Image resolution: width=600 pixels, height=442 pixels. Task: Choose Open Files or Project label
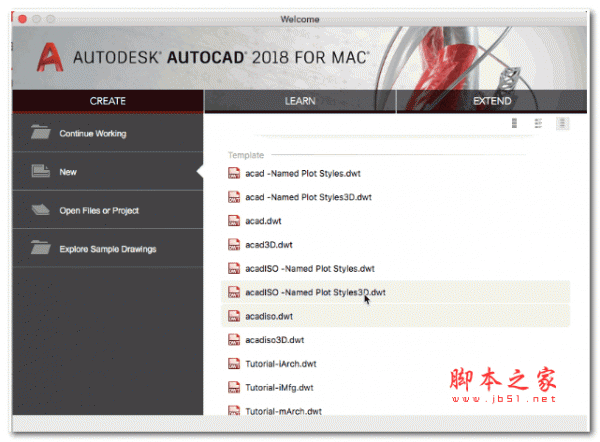[x=99, y=210]
